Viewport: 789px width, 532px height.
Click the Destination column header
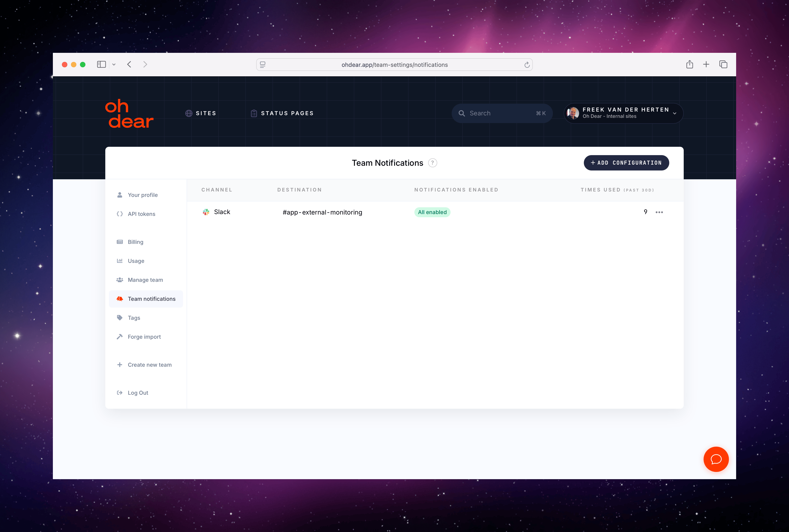[x=299, y=190]
